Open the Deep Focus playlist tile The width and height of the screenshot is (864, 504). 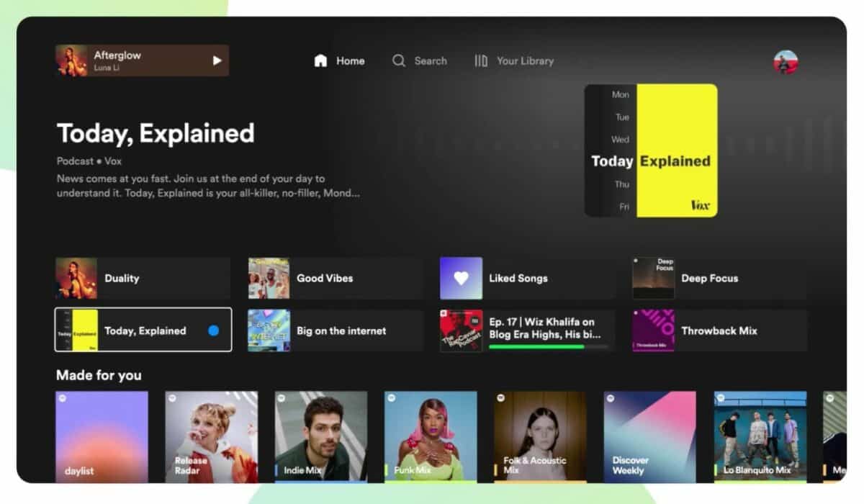pos(719,278)
